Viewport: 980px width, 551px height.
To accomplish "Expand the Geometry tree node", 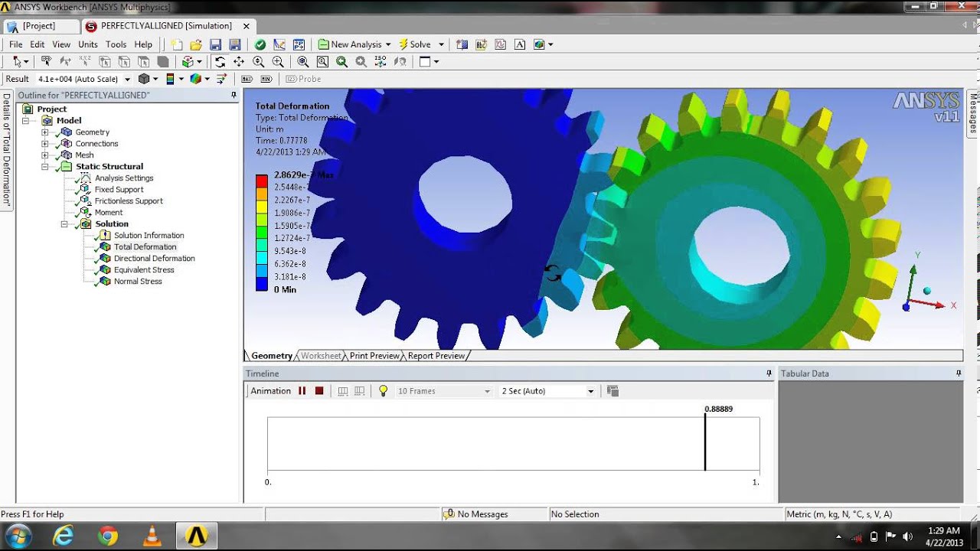I will click(x=45, y=132).
